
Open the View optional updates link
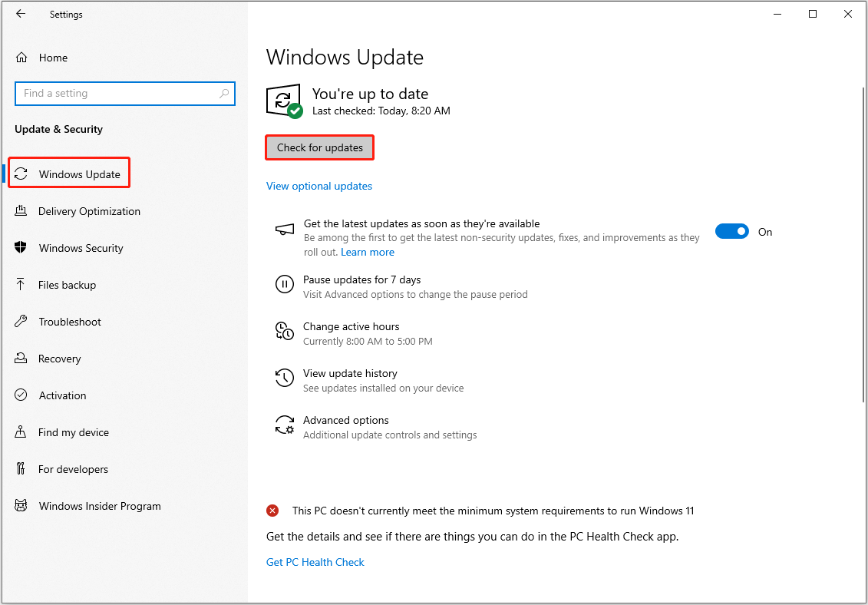point(319,186)
